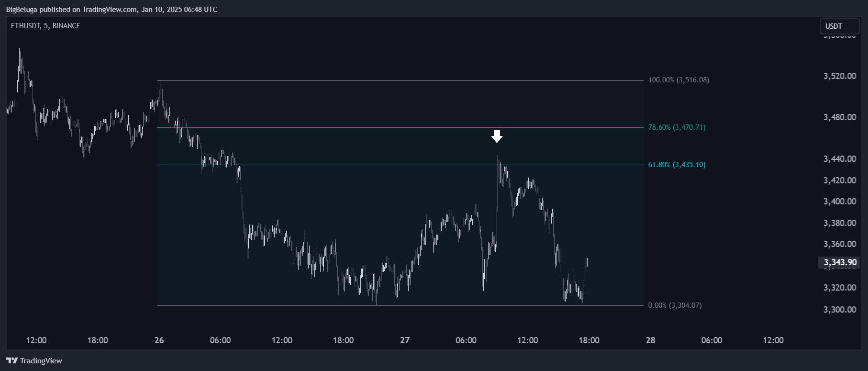The image size is (868, 371).
Task: Click the date label 27 on time axis
Action: coord(405,340)
